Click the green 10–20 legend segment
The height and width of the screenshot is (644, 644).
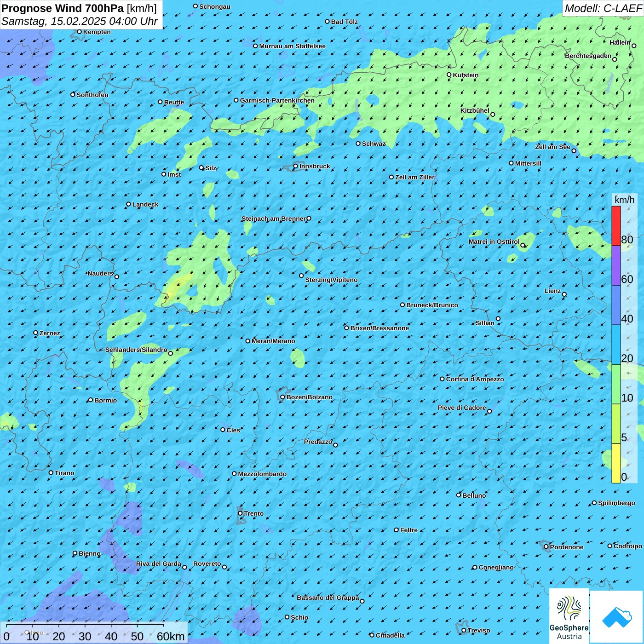616,385
